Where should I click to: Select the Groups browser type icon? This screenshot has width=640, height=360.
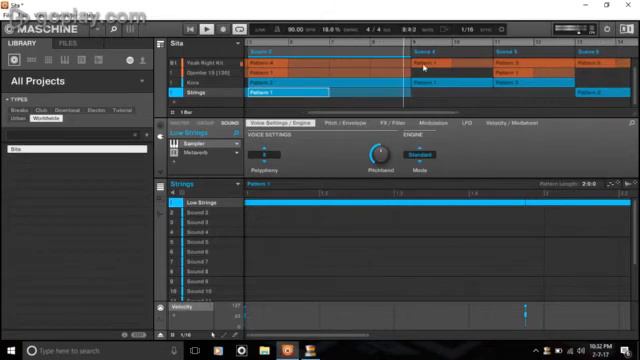[x=31, y=60]
